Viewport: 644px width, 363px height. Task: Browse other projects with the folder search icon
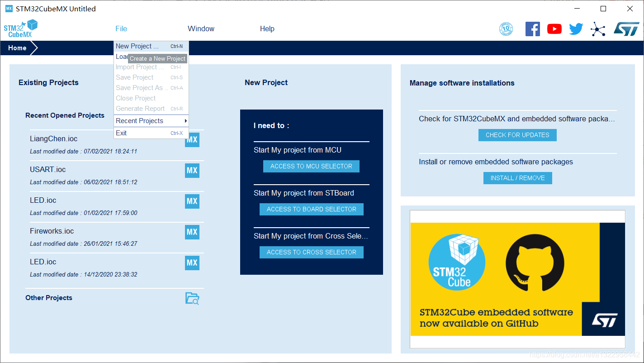point(192,298)
